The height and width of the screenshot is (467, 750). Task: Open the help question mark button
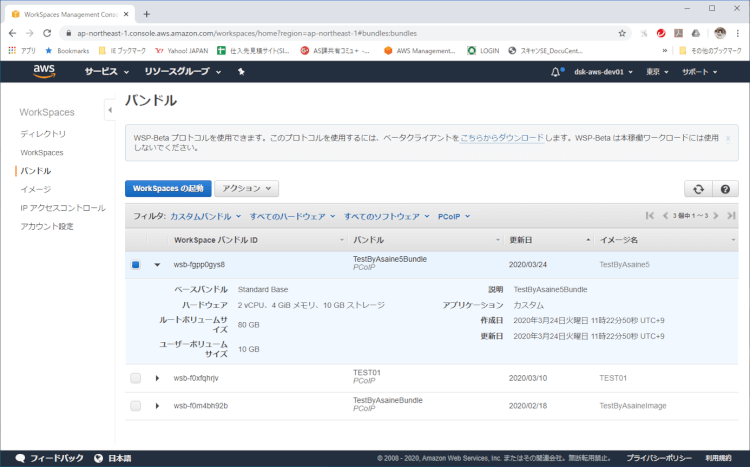pyautogui.click(x=724, y=189)
